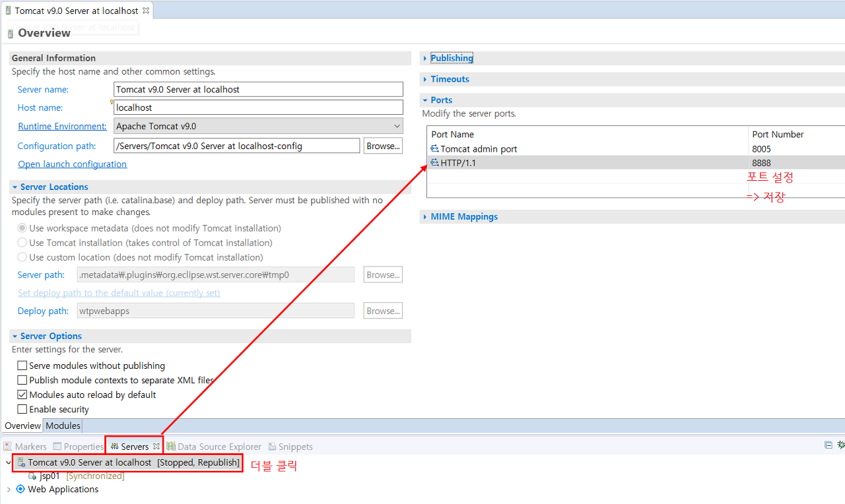Expand the MIME Mappings section
Screen dimensions: 845x504
click(x=426, y=216)
